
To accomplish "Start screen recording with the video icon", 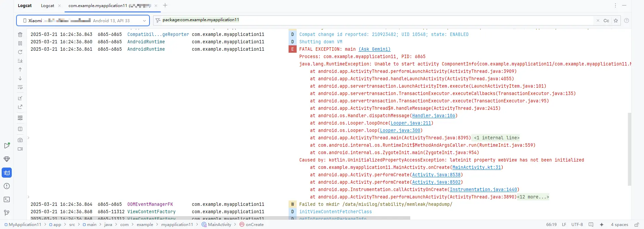I will click(20, 149).
